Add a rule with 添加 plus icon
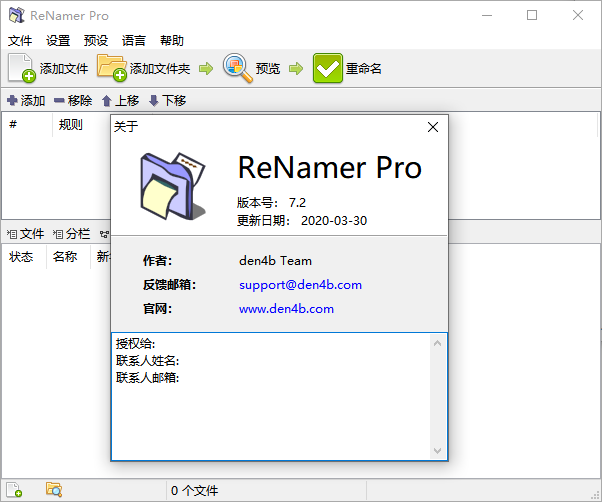This screenshot has width=602, height=502. pos(12,101)
